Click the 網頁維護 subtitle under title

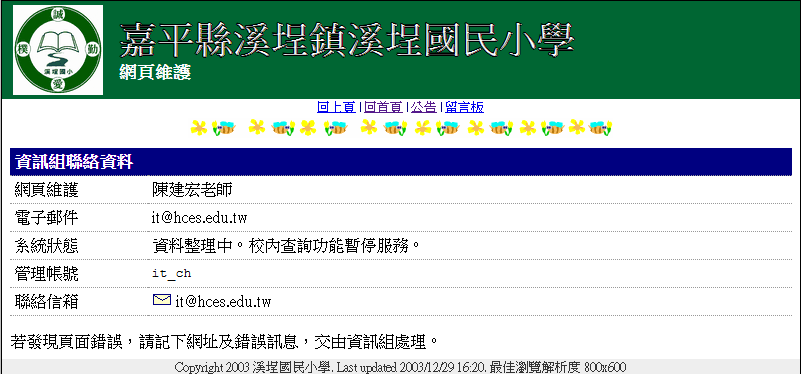(155, 73)
